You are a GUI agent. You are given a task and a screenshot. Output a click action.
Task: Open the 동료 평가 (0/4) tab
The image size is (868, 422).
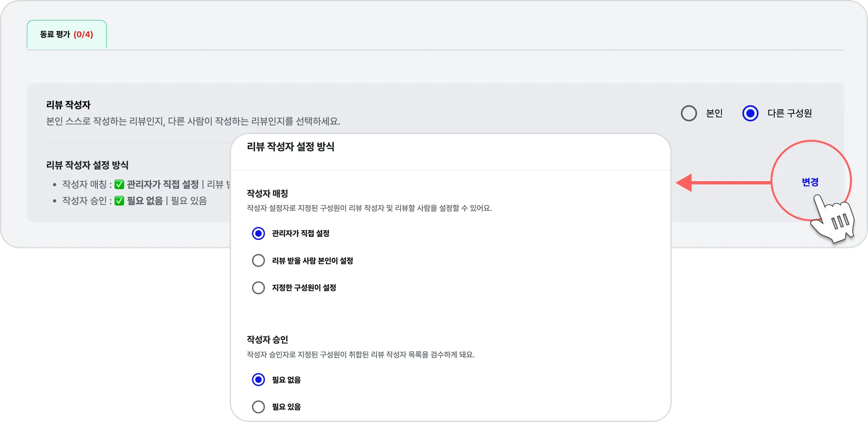point(67,34)
